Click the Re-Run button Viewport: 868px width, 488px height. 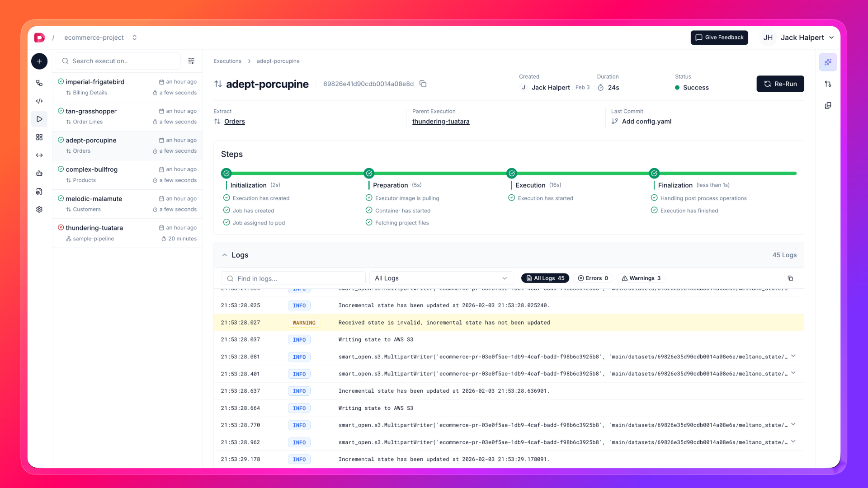780,84
